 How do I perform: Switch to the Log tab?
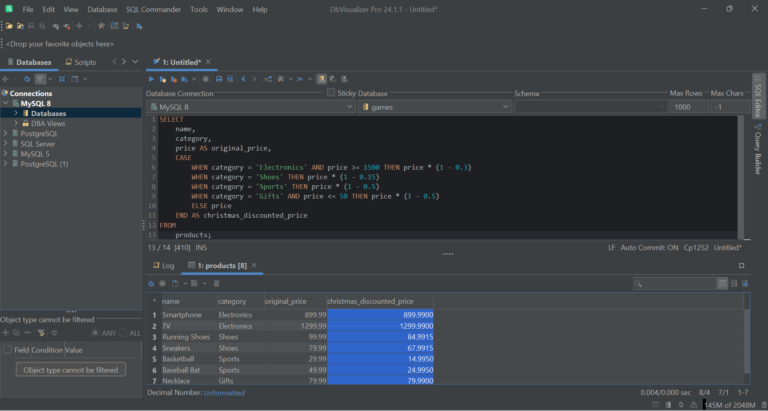tap(164, 266)
